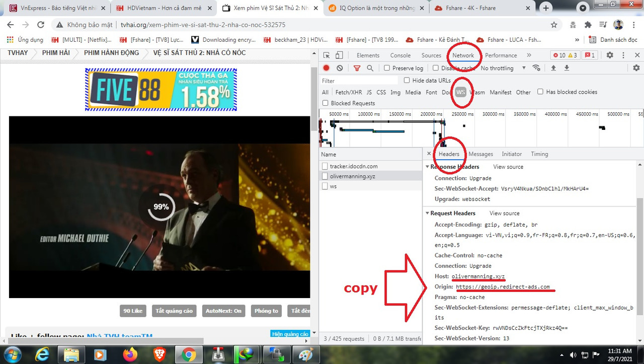The width and height of the screenshot is (644, 364).
Task: Open DevTools main settings gear
Action: 610,55
